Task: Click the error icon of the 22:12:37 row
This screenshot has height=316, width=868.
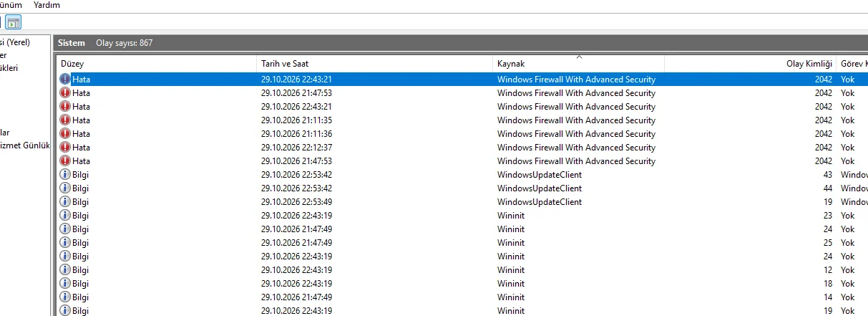Action: (65, 148)
